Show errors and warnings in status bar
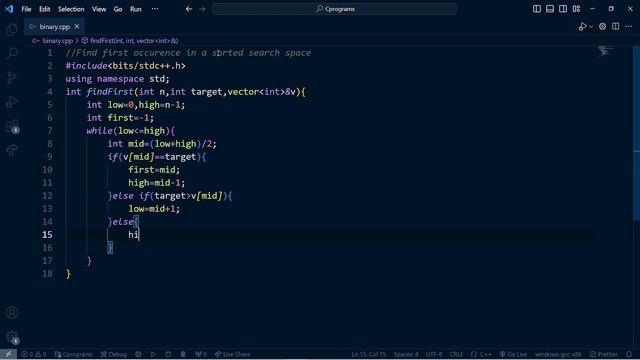 pos(34,354)
